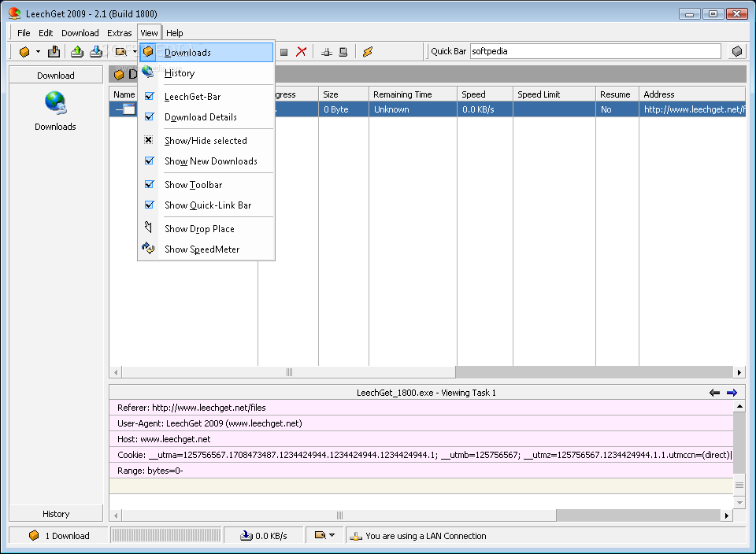Screen dimensions: 756x554
Task: Open the Extras menu
Action: 119,33
